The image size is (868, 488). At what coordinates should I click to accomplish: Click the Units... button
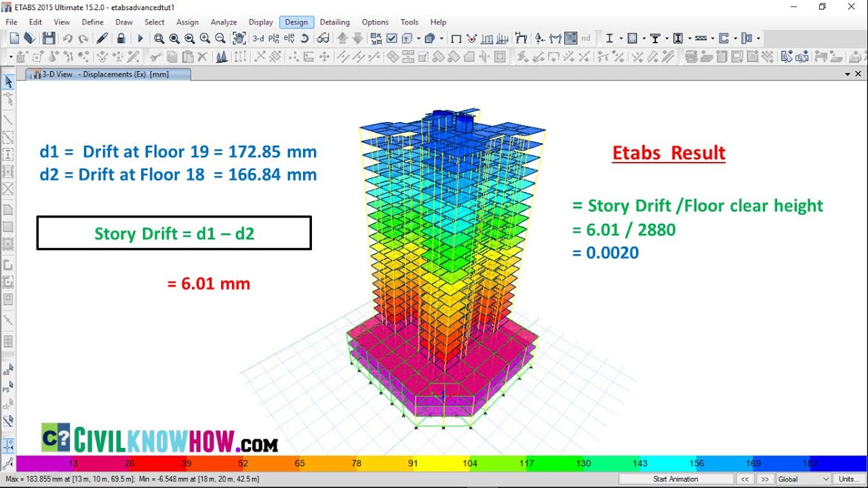848,479
